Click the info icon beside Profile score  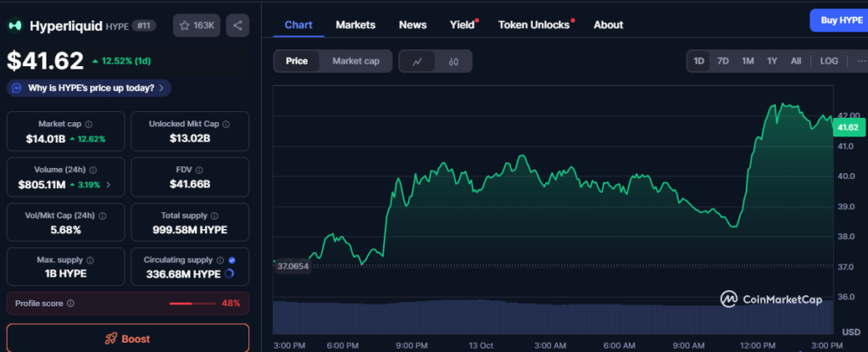click(x=70, y=303)
